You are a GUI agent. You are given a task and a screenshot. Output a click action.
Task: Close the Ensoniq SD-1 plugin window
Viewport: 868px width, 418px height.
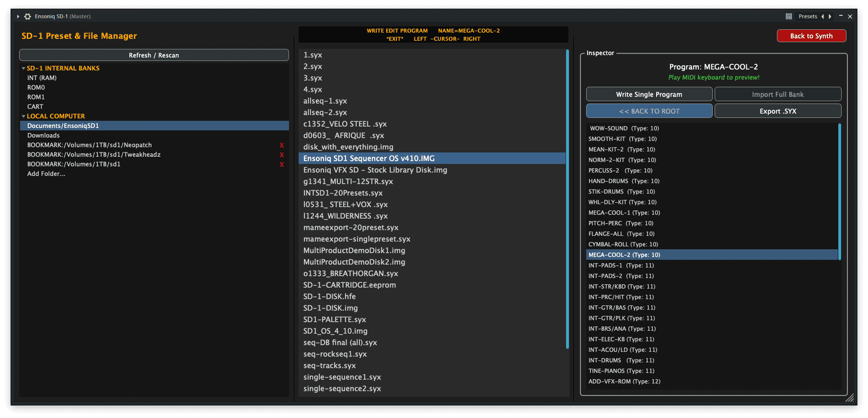[850, 16]
